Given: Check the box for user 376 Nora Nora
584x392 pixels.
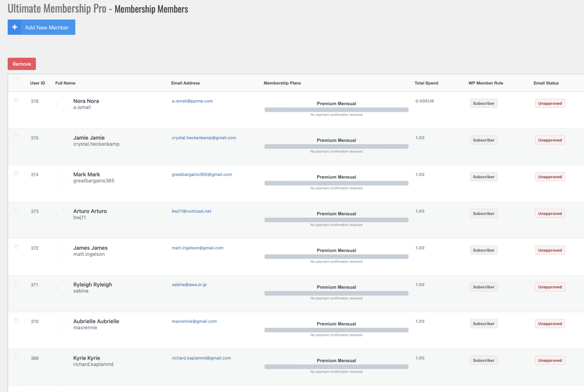Looking at the screenshot, I should 16,100.
